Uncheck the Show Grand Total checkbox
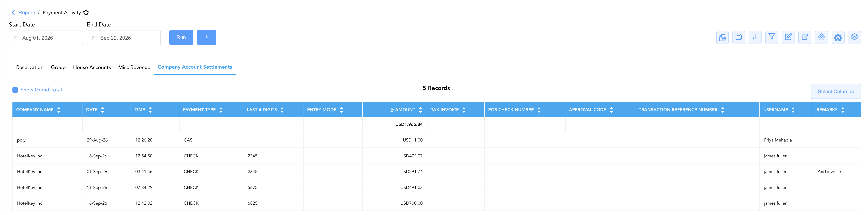 point(15,90)
